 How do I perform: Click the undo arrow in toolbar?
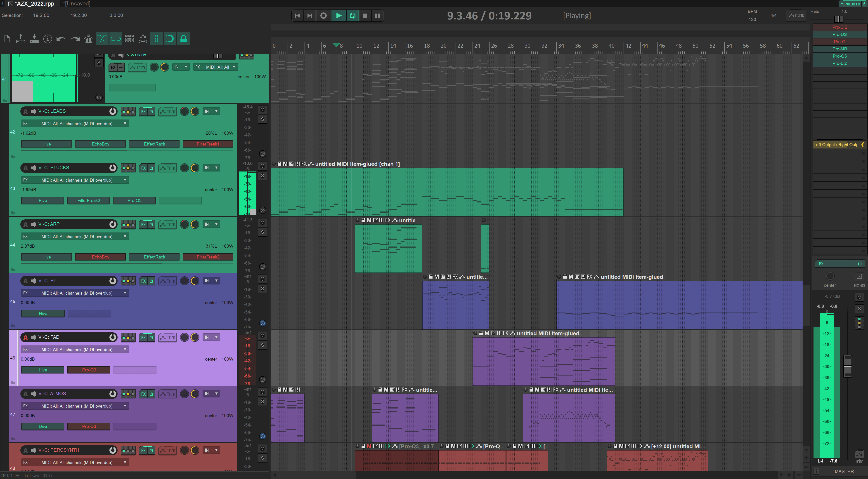click(x=61, y=39)
